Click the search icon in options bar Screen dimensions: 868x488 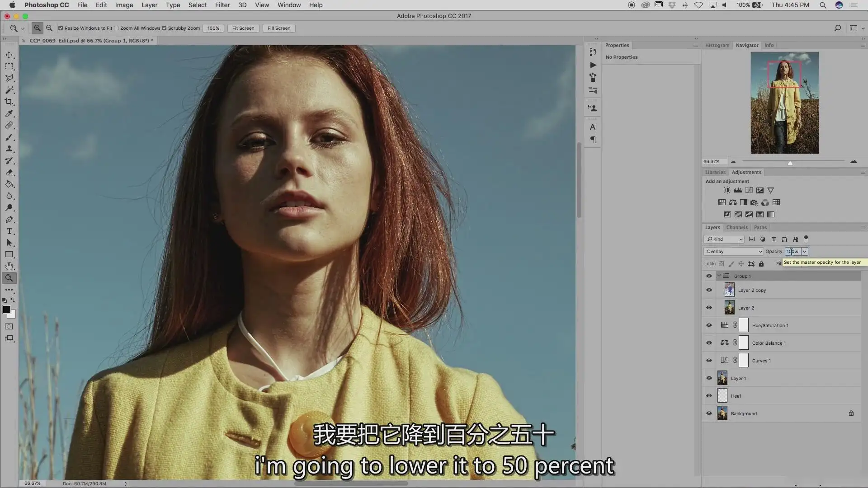[837, 28]
